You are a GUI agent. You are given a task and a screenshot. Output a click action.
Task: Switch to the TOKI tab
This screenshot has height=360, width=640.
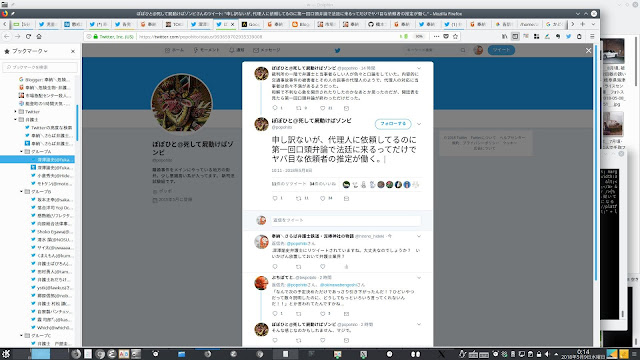point(174,24)
